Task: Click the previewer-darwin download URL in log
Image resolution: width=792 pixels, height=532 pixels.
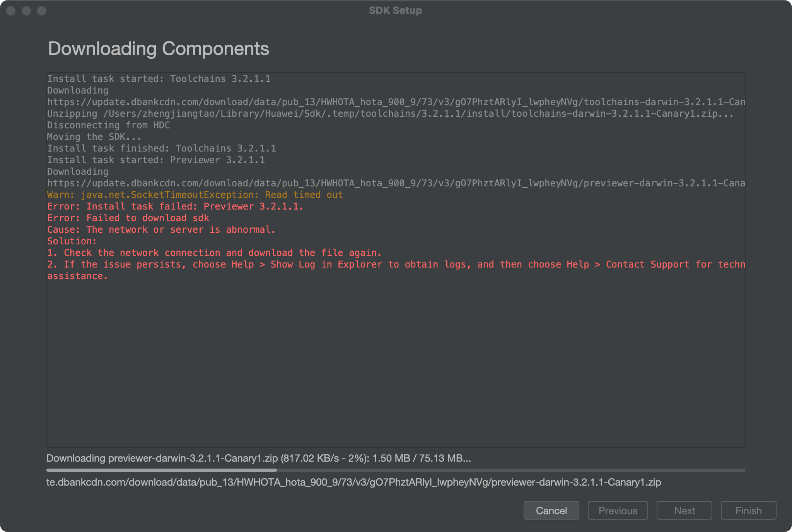Action: pyautogui.click(x=396, y=183)
